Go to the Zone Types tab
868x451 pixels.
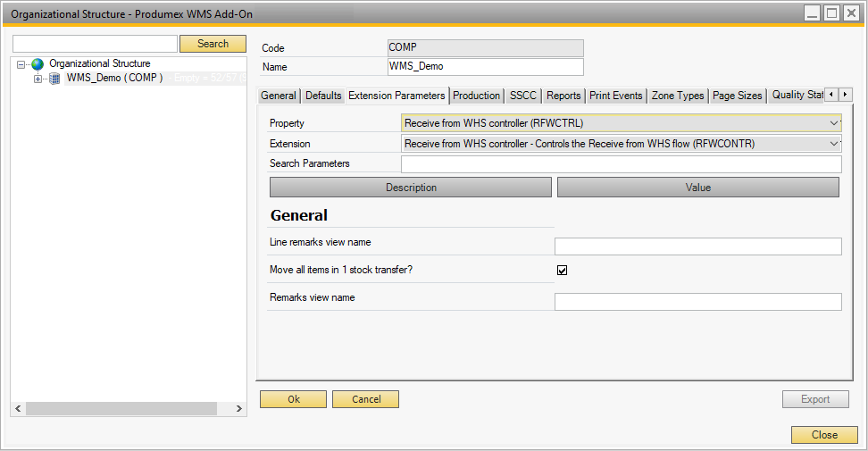point(677,96)
